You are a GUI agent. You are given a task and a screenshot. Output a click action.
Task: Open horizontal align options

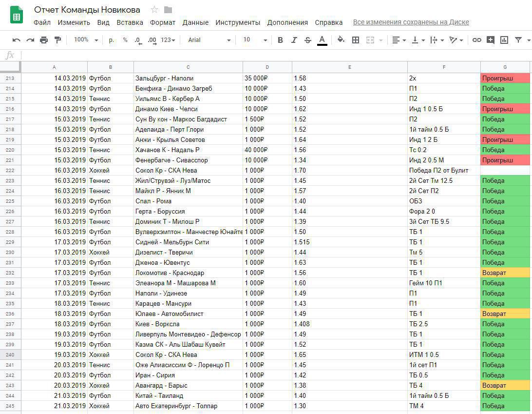click(396, 40)
